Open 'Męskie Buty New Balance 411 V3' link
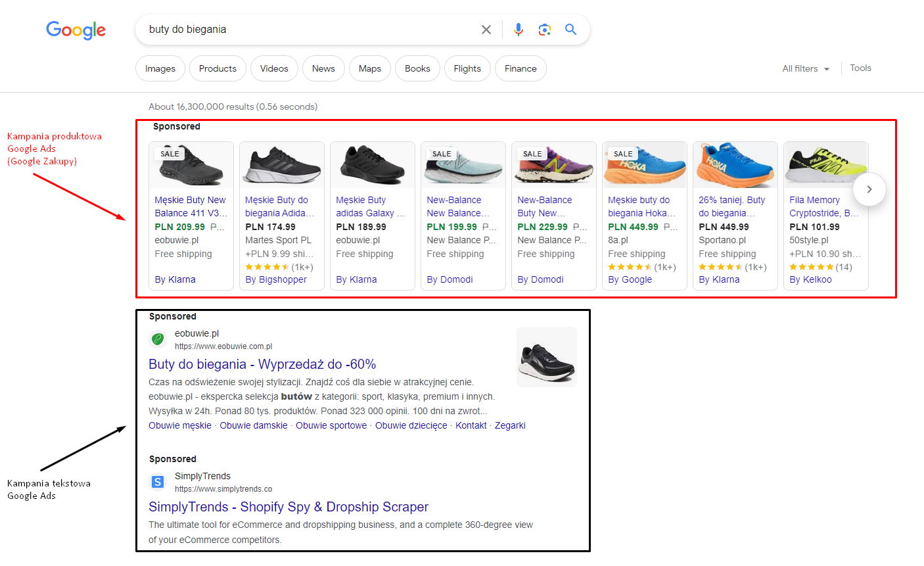Image resolution: width=924 pixels, height=566 pixels. tap(191, 206)
